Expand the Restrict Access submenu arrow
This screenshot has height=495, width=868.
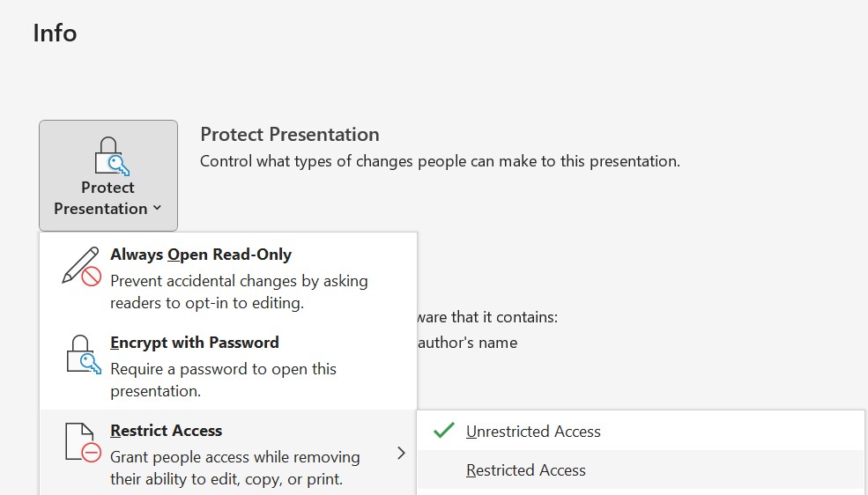pos(401,454)
